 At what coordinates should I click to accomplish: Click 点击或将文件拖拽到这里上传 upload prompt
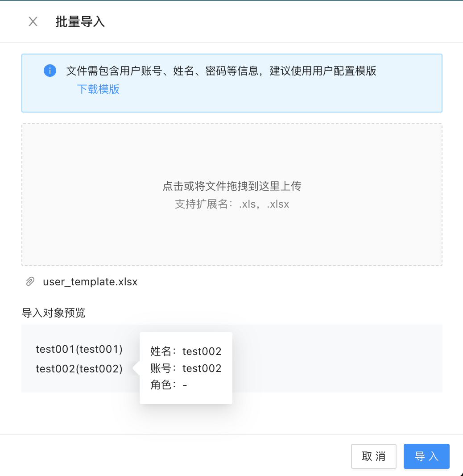click(231, 186)
